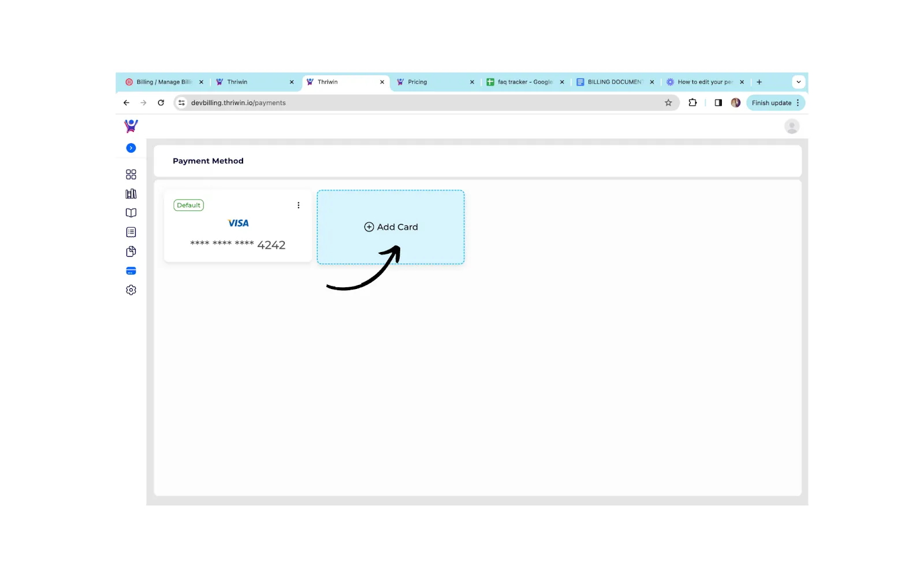Reload the page with the refresh icon
The image size is (924, 578).
(161, 103)
